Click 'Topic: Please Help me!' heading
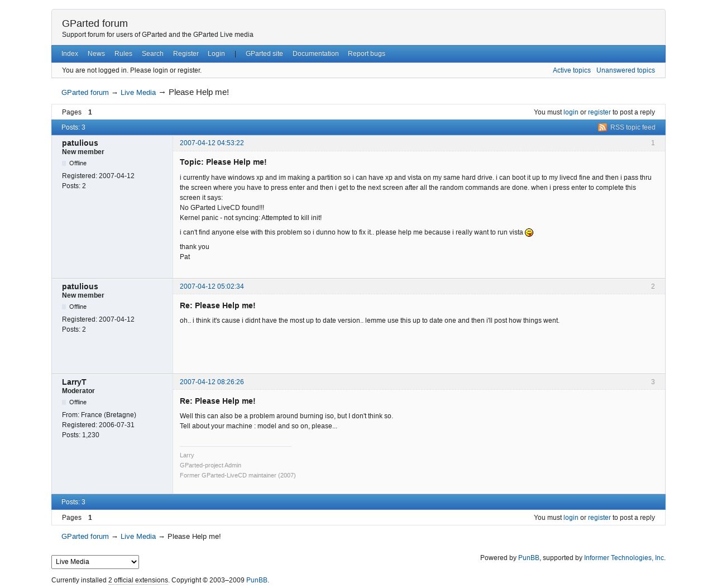 pos(223,162)
